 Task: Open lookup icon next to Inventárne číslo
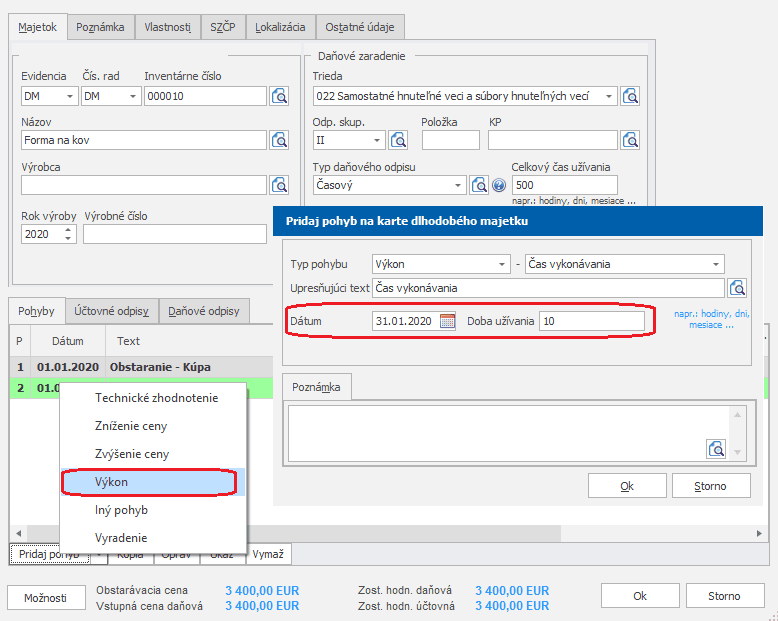click(x=280, y=96)
